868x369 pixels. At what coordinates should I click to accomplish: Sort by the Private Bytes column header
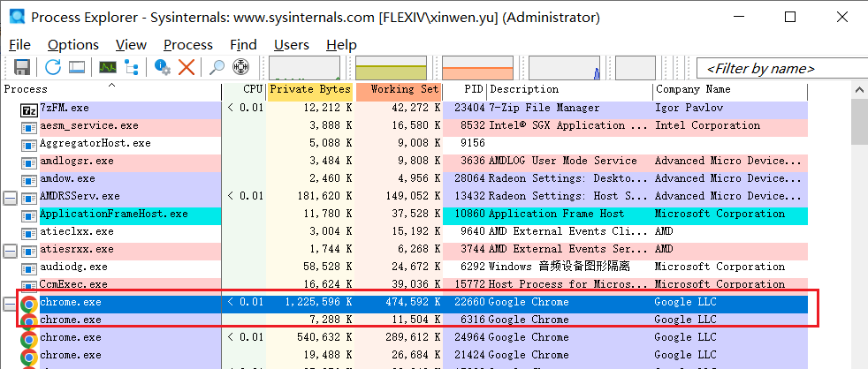(x=309, y=89)
